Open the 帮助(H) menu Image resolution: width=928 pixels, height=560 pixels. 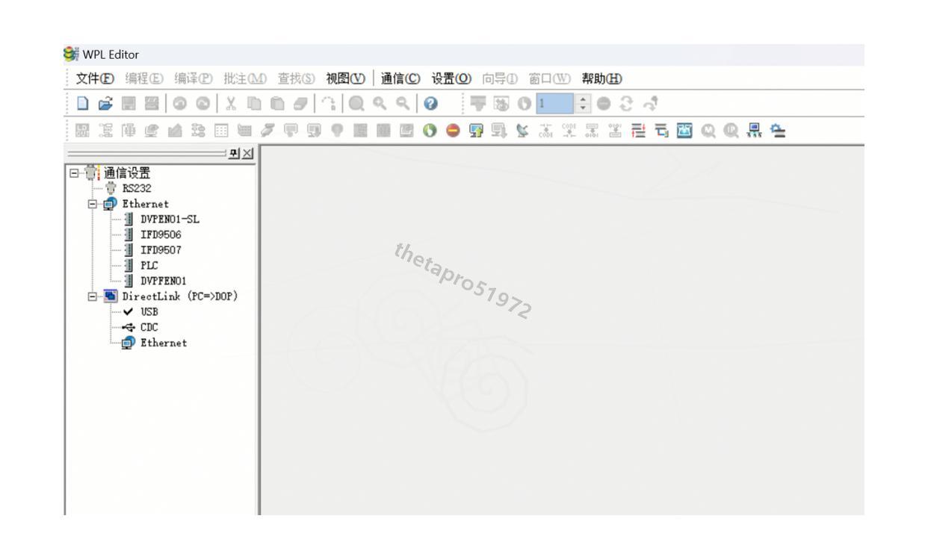(x=603, y=79)
